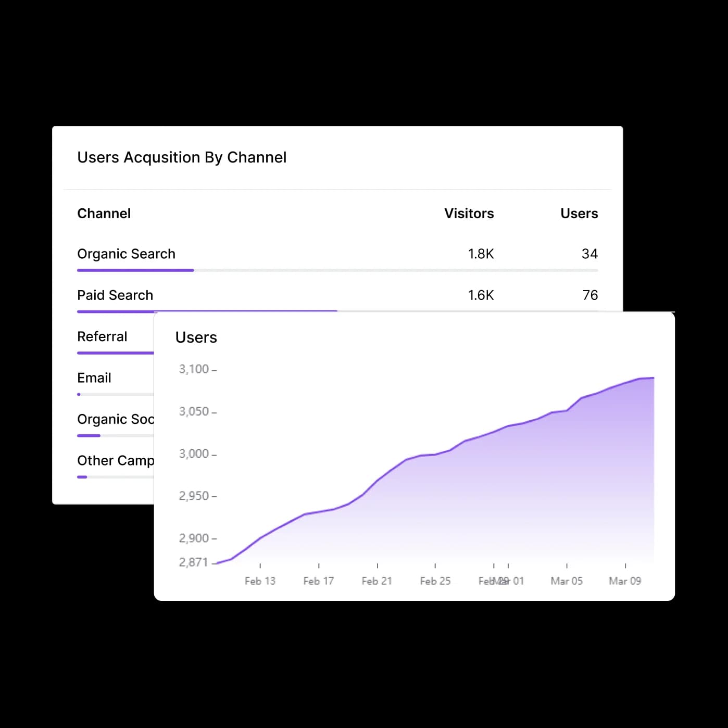Click the Users chart title
Viewport: 728px width, 728px height.
[196, 337]
